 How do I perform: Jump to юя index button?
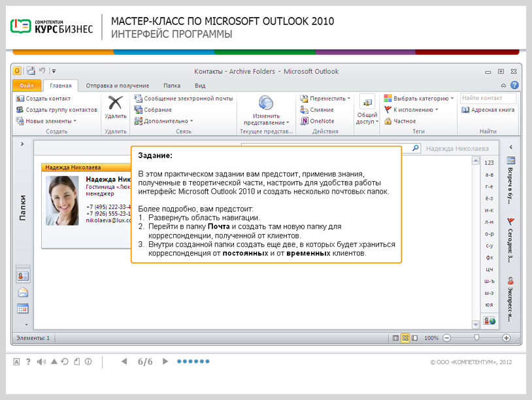pos(489,305)
